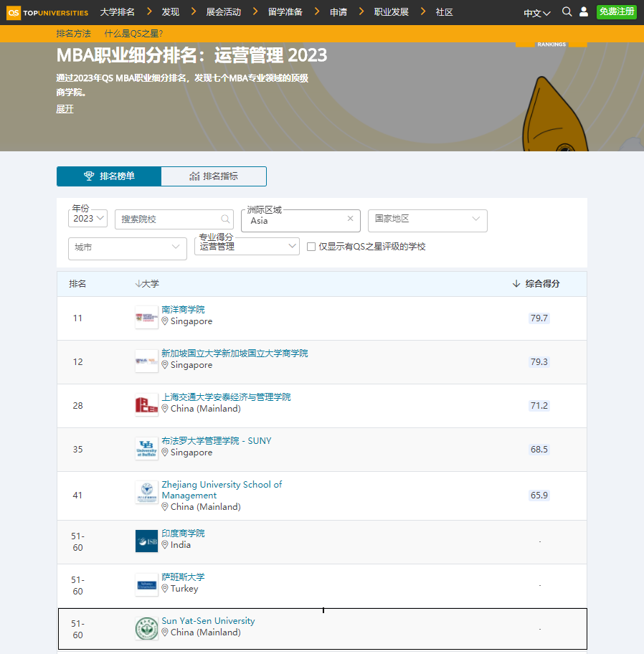Enable 仅显示有QS之星评级的学校 checkbox
Image resolution: width=644 pixels, height=654 pixels.
[311, 247]
